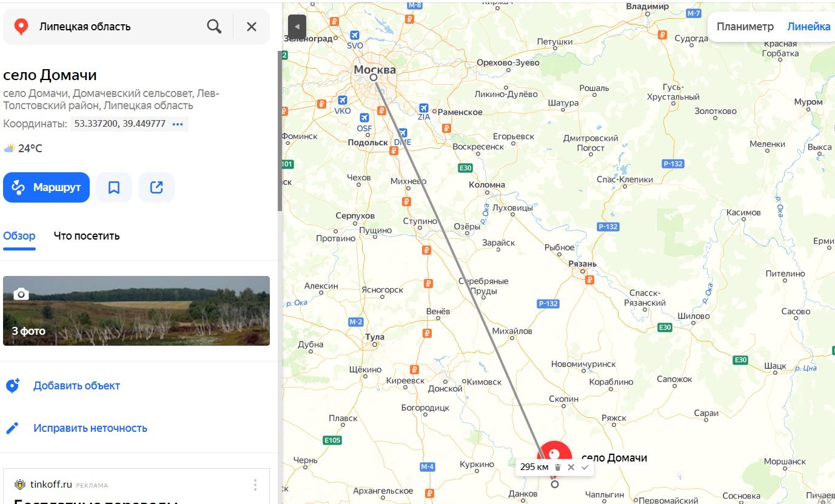Image resolution: width=835 pixels, height=504 pixels.
Task: Collapse the side panel arrow
Action: coord(297,27)
